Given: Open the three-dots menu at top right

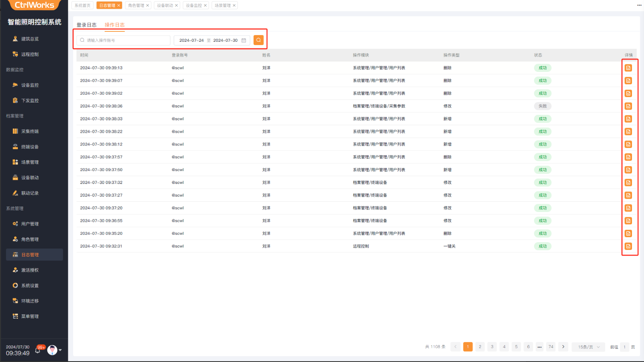Looking at the screenshot, I should [x=639, y=5].
